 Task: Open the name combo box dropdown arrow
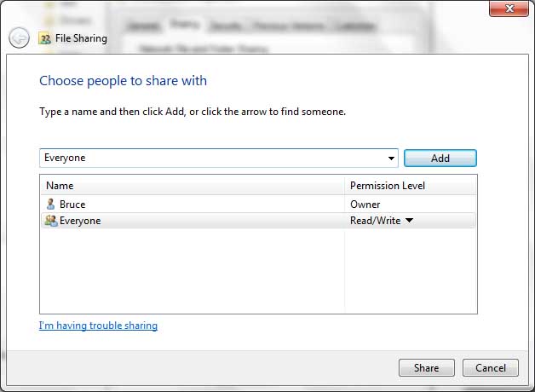tap(391, 159)
